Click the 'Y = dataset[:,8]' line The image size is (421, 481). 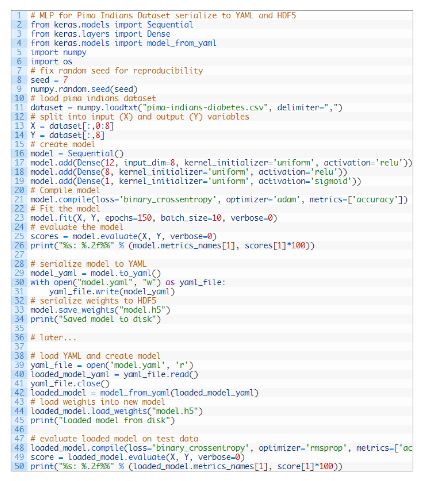(x=67, y=135)
